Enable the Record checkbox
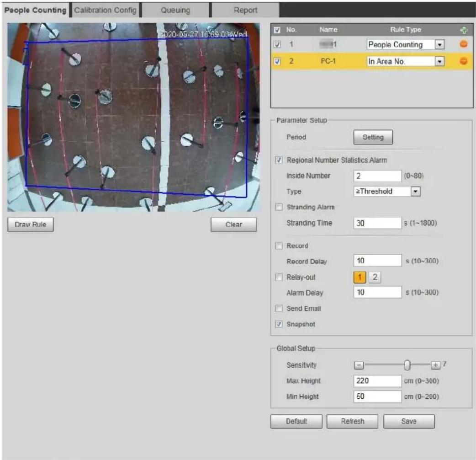The height and width of the screenshot is (460, 476). [279, 246]
